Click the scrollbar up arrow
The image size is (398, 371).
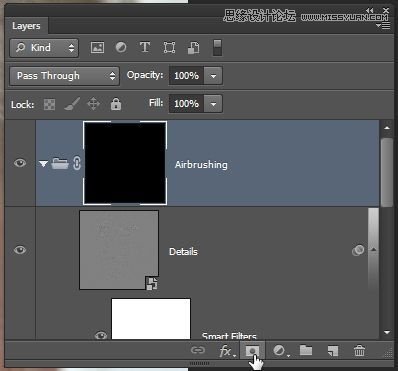[x=387, y=128]
